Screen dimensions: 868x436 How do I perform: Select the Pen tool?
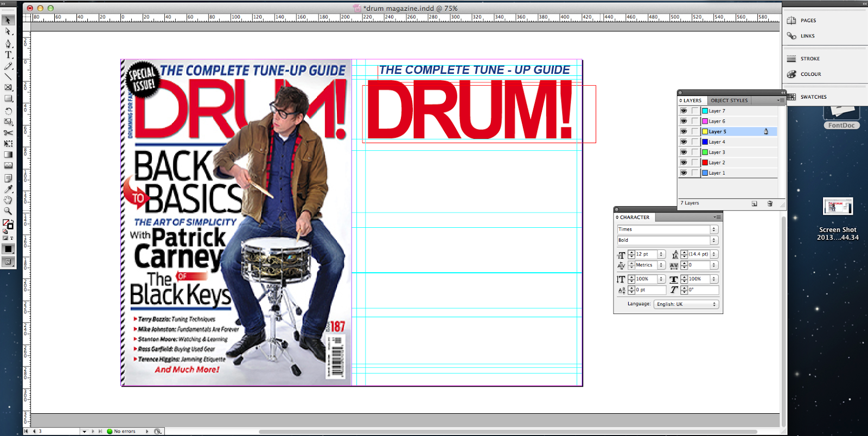8,43
